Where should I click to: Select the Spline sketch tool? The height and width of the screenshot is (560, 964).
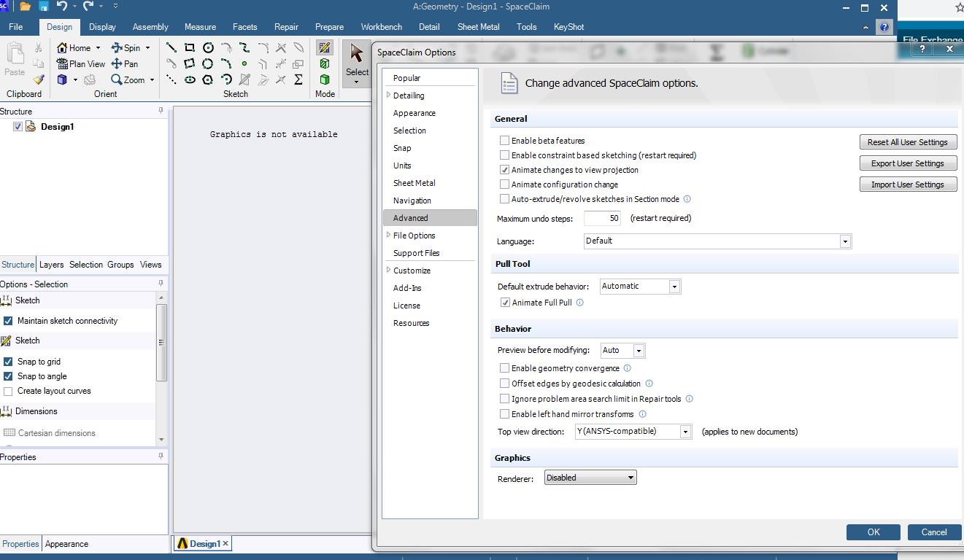pyautogui.click(x=244, y=47)
